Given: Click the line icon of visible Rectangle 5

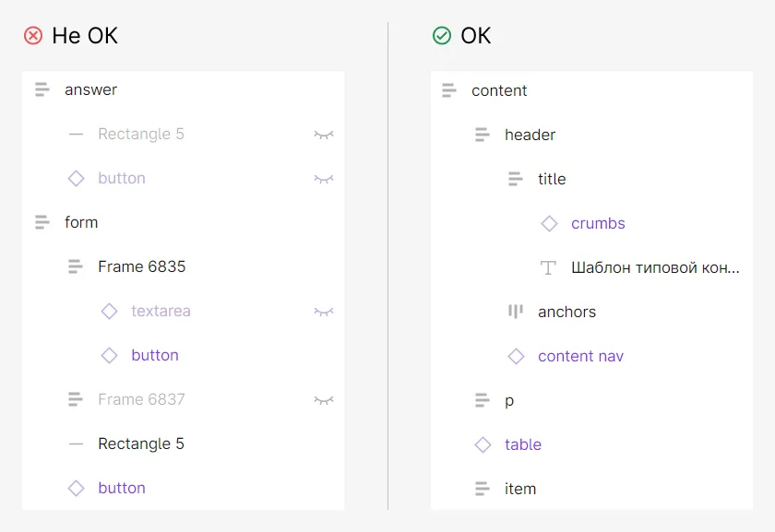Looking at the screenshot, I should click(76, 443).
